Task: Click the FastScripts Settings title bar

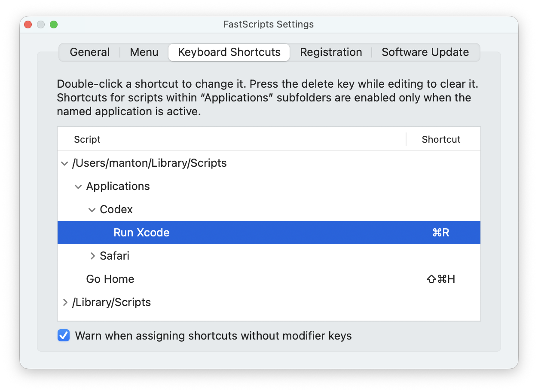Action: 269,24
